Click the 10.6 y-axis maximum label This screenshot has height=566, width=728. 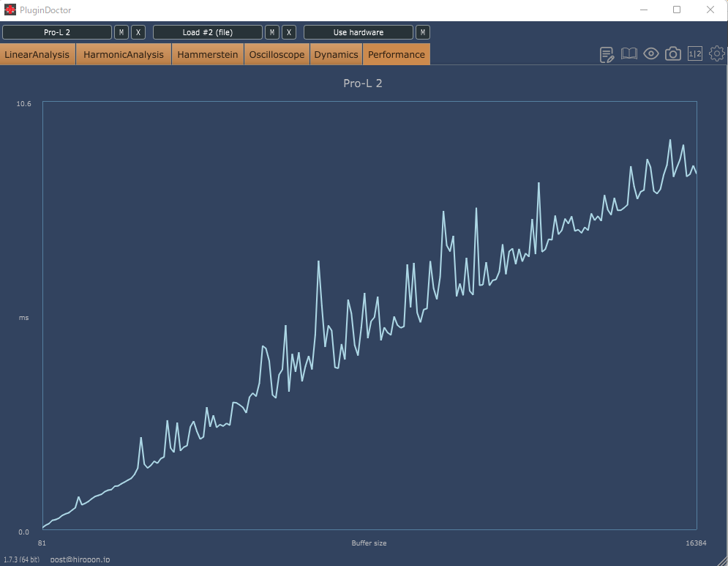coord(23,104)
